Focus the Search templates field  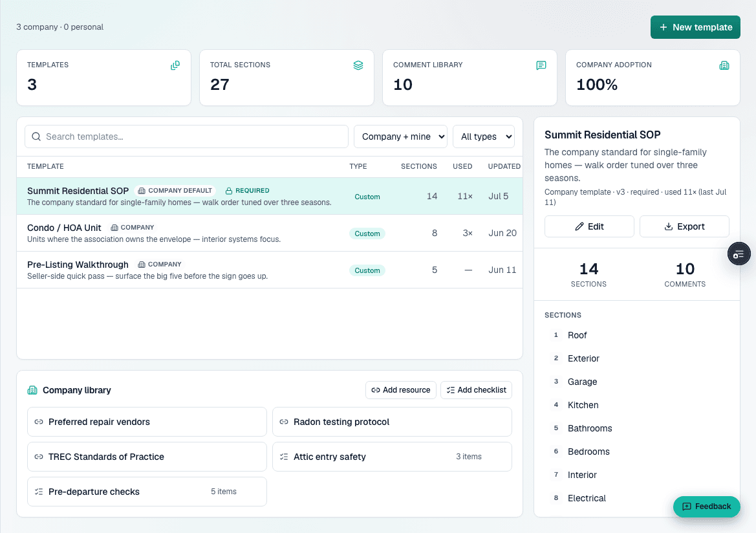click(x=187, y=136)
